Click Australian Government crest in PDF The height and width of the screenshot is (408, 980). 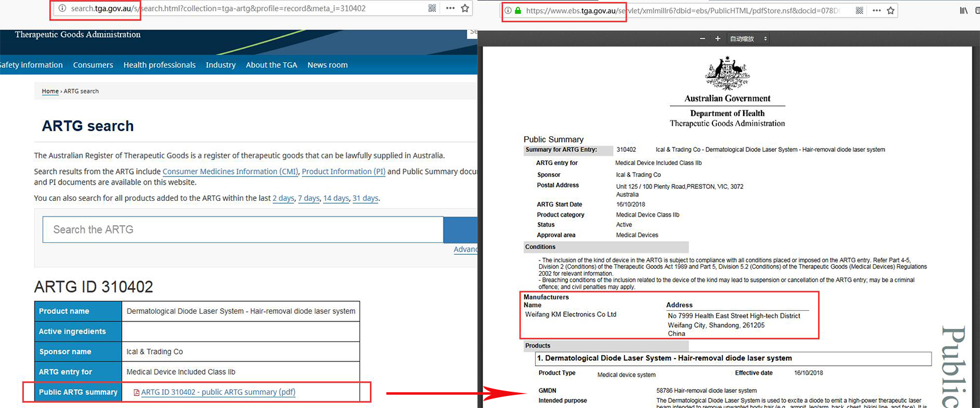[727, 74]
